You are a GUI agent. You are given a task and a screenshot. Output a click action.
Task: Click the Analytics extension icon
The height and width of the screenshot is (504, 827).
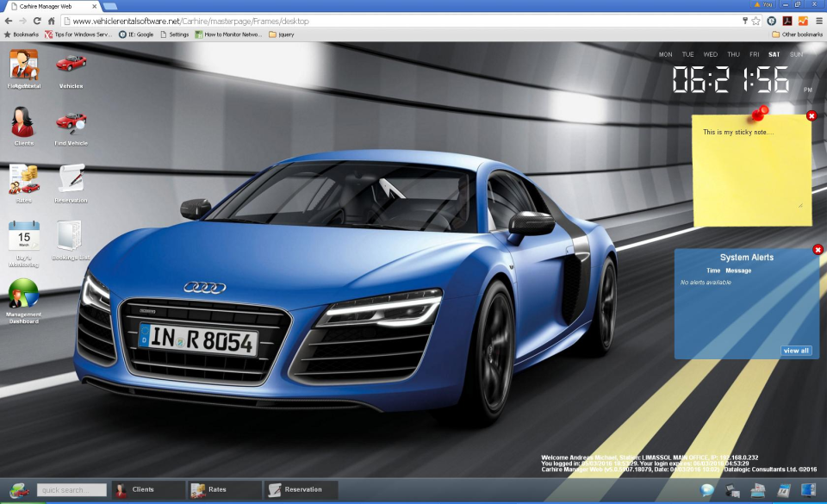[x=803, y=21]
